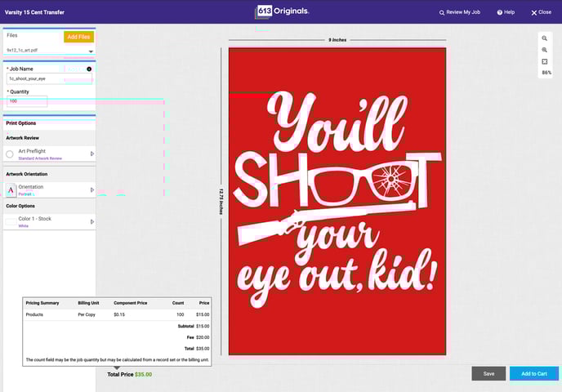562x392 pixels.
Task: Click the Total Price $35.00 text
Action: [130, 375]
